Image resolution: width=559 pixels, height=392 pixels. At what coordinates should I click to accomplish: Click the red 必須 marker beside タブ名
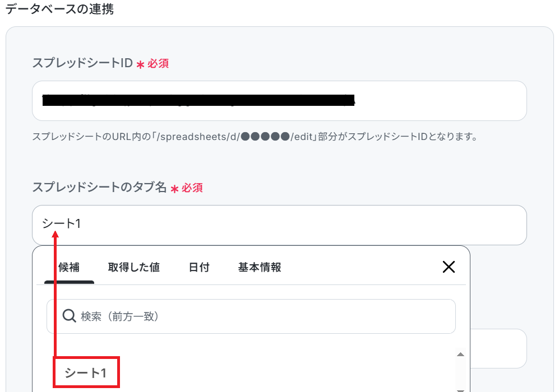tap(192, 188)
